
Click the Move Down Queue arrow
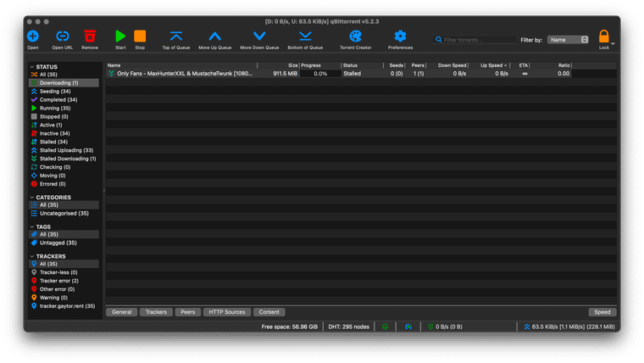pyautogui.click(x=259, y=36)
